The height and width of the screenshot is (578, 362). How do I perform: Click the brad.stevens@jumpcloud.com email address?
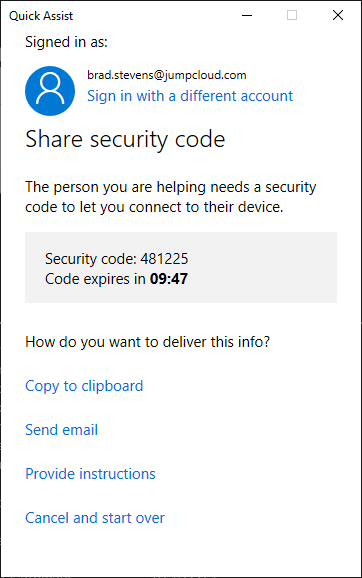pyautogui.click(x=167, y=75)
